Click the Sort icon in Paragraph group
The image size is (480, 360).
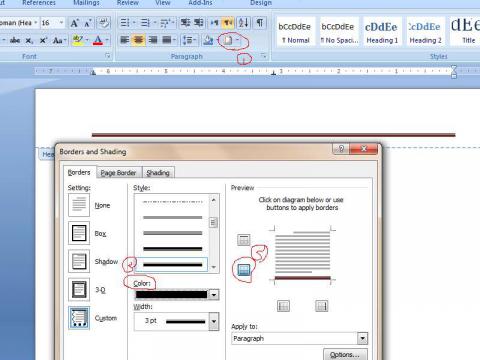pyautogui.click(x=243, y=23)
